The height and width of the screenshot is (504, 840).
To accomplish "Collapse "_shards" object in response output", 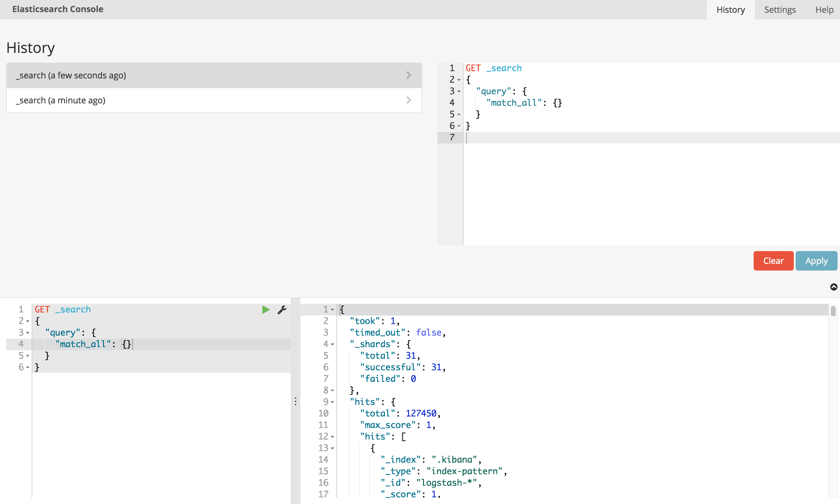I will 332,344.
